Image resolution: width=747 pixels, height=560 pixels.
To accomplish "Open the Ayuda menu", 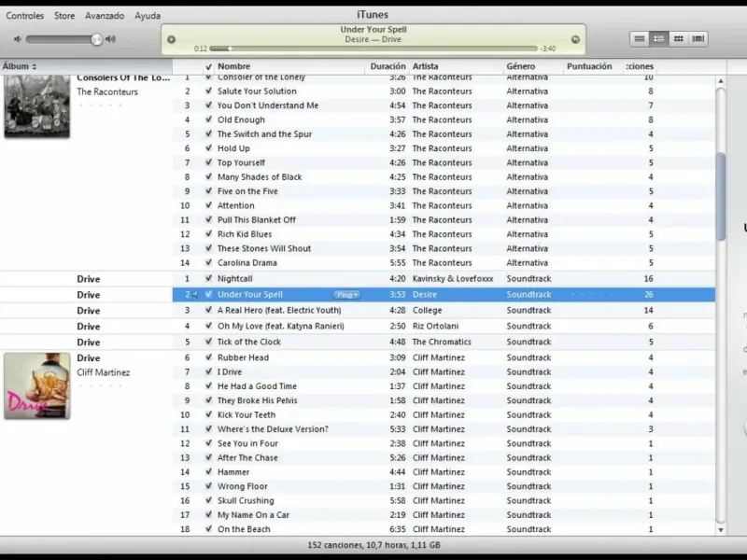I will (148, 16).
